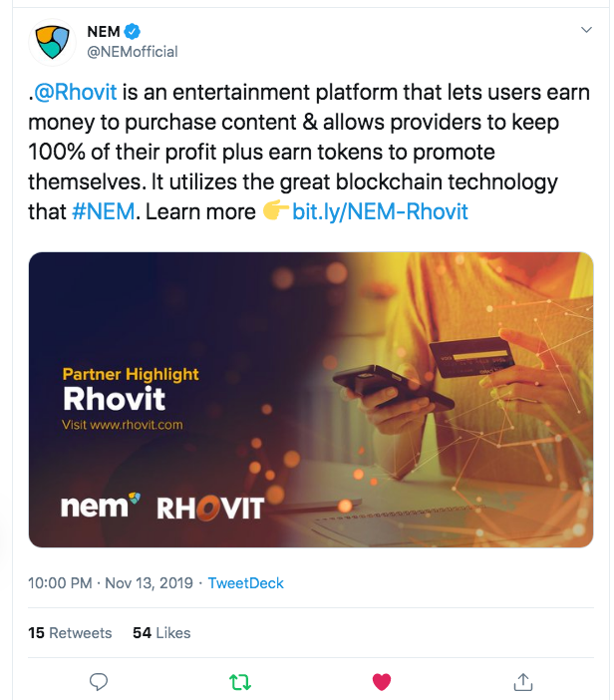Click the tweet timestamp 10:00 PM
The height and width of the screenshot is (700, 614).
tap(60, 583)
